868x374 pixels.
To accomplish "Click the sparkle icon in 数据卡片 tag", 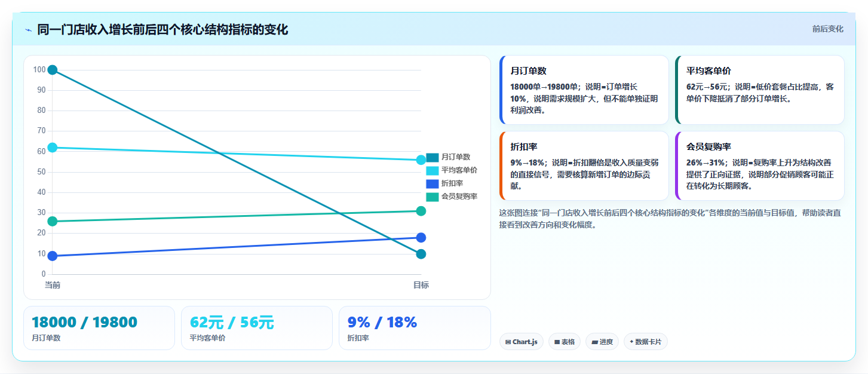I will [631, 342].
